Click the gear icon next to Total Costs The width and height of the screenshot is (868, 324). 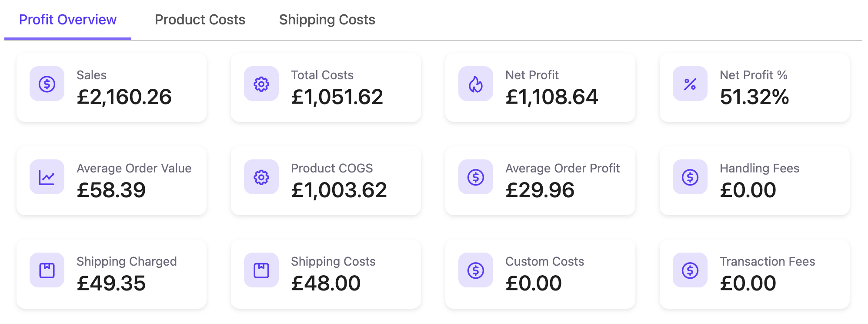point(261,84)
